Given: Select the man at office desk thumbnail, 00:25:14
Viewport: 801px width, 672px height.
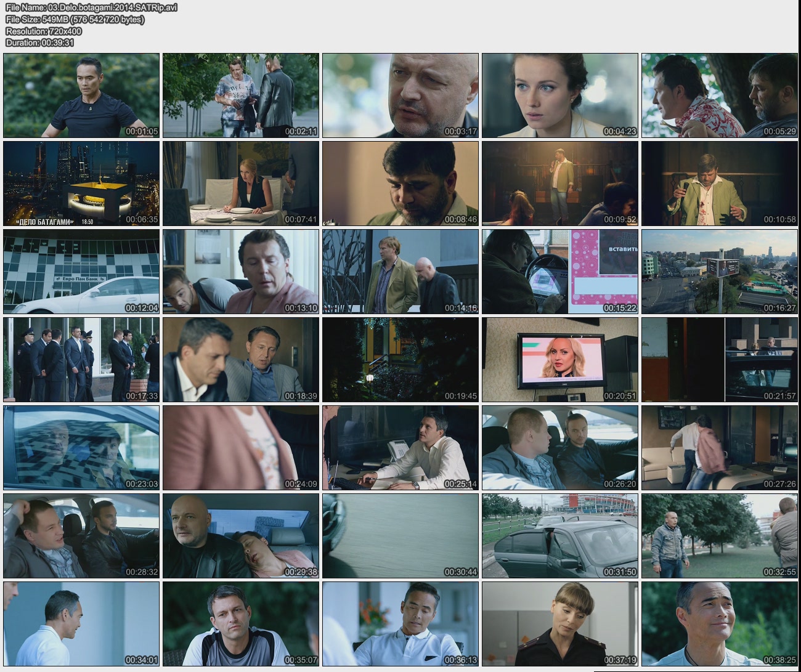Looking at the screenshot, I should pyautogui.click(x=400, y=448).
